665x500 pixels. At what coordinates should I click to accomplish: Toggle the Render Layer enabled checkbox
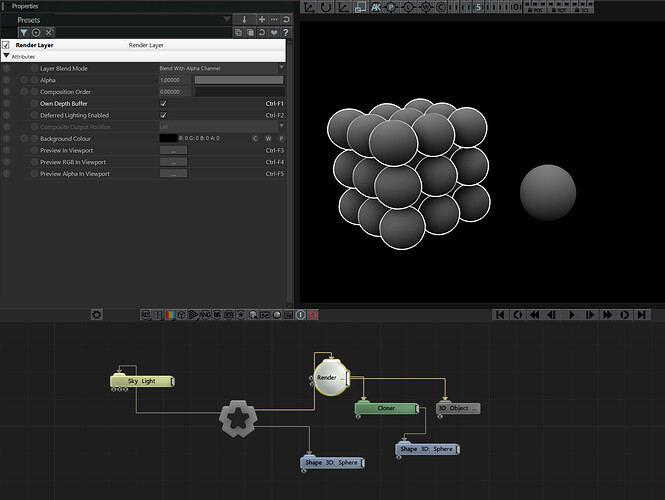(x=6, y=45)
